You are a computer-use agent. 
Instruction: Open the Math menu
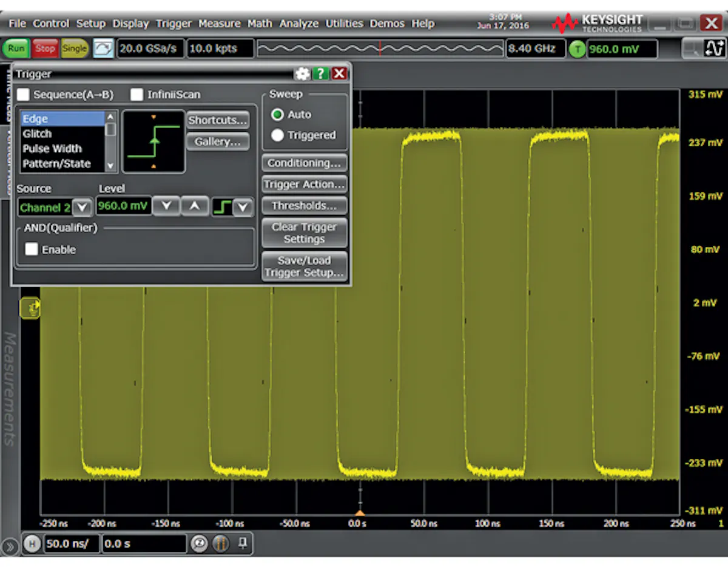pos(260,24)
